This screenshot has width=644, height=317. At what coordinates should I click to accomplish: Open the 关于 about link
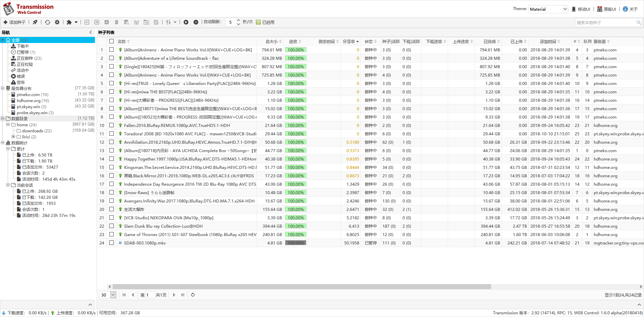click(630, 9)
